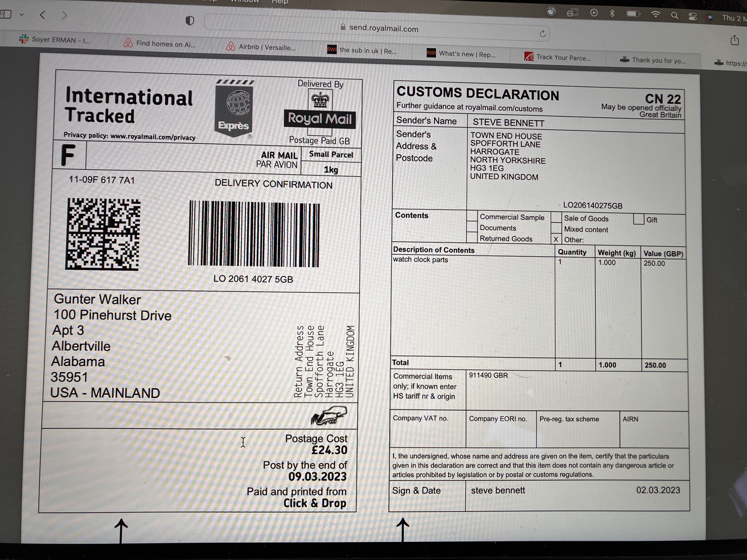Select the 'steve bennett' signature text
This screenshot has width=747, height=560.
click(x=498, y=490)
